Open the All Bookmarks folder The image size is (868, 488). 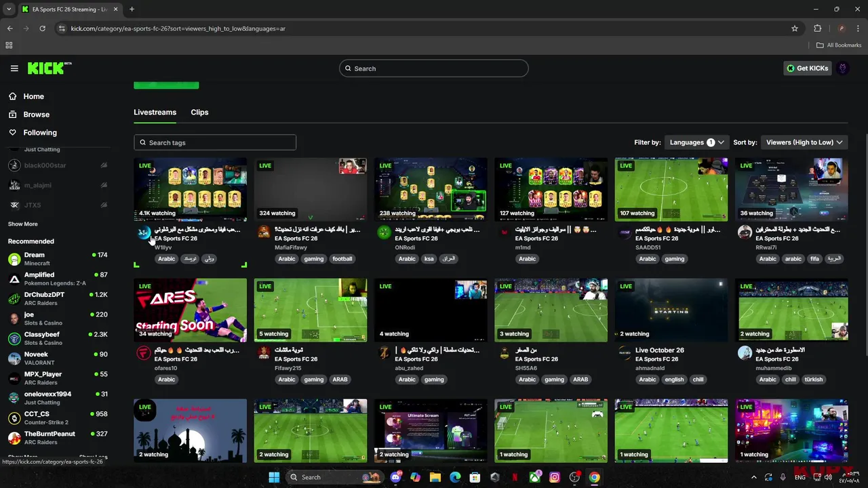coord(839,45)
